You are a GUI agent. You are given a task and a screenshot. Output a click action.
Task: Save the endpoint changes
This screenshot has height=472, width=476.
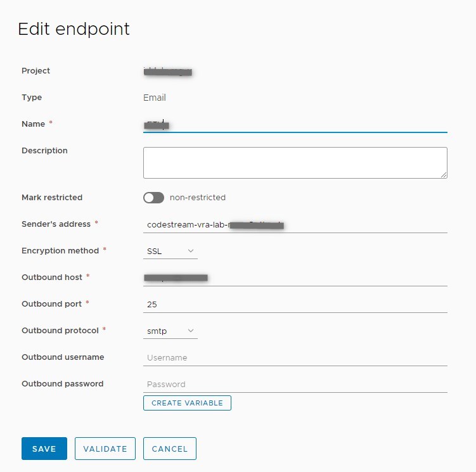[x=44, y=449]
